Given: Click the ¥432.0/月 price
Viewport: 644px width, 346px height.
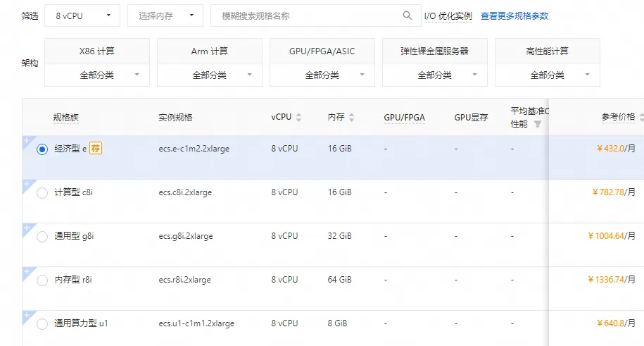Looking at the screenshot, I should tap(616, 148).
